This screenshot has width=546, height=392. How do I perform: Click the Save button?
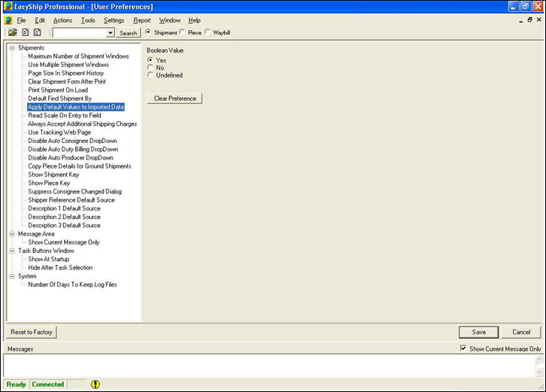click(x=479, y=332)
